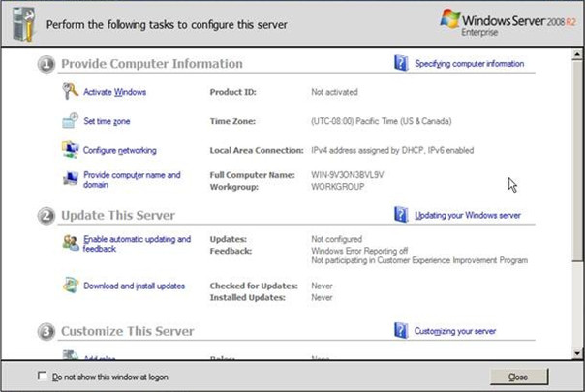585x392 pixels.
Task: Click the Local Area Connection label
Action: pyautogui.click(x=257, y=150)
